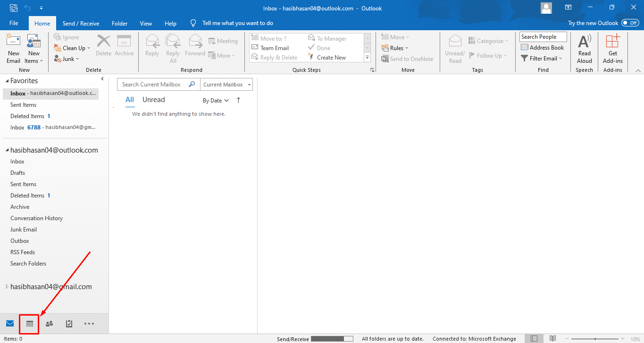Viewport: 644px width, 343px height.
Task: Select the To Manager quick step
Action: click(x=327, y=39)
